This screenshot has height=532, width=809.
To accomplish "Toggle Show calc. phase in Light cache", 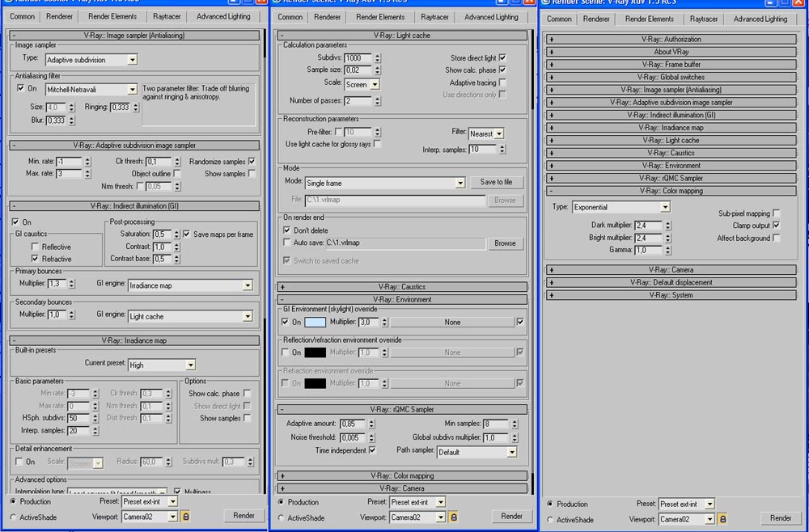I will (x=502, y=70).
